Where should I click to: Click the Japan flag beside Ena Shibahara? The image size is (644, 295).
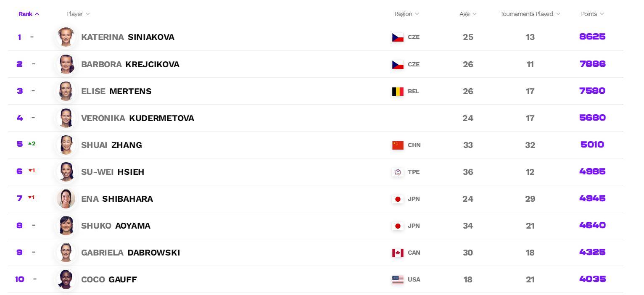[x=398, y=199]
